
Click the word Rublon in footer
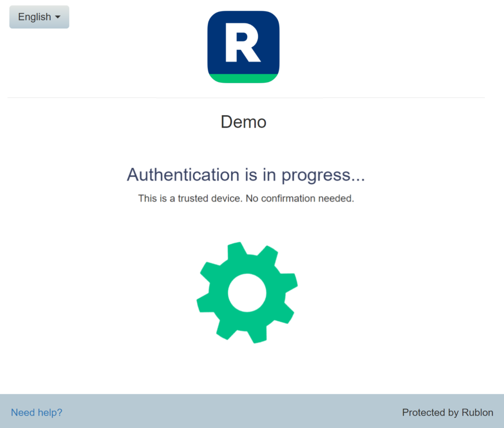tap(477, 413)
